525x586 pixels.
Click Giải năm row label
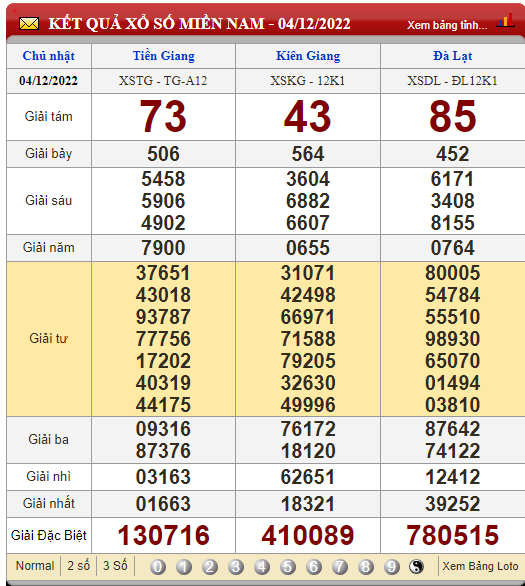(x=49, y=247)
